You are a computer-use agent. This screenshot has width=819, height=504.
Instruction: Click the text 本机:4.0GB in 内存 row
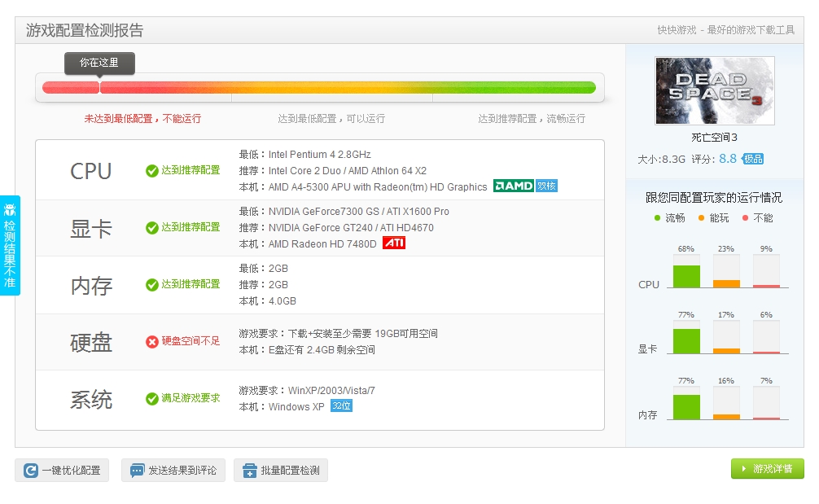[267, 300]
